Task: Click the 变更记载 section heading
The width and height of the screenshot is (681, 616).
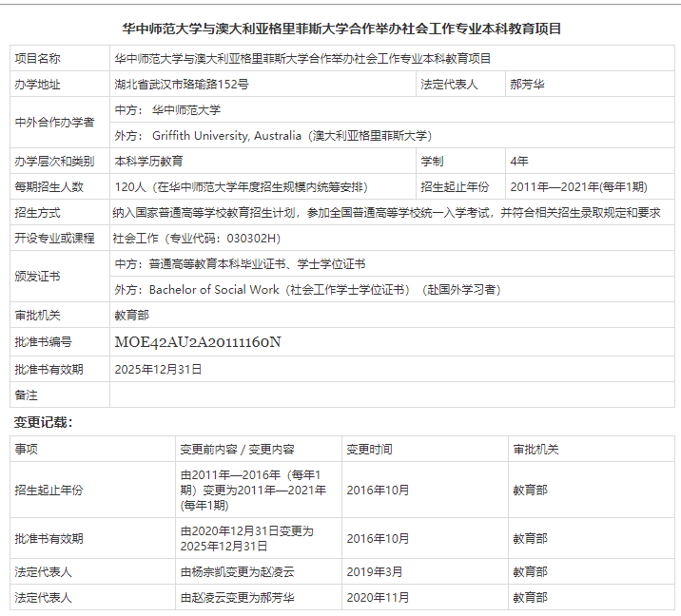Action: [x=43, y=422]
